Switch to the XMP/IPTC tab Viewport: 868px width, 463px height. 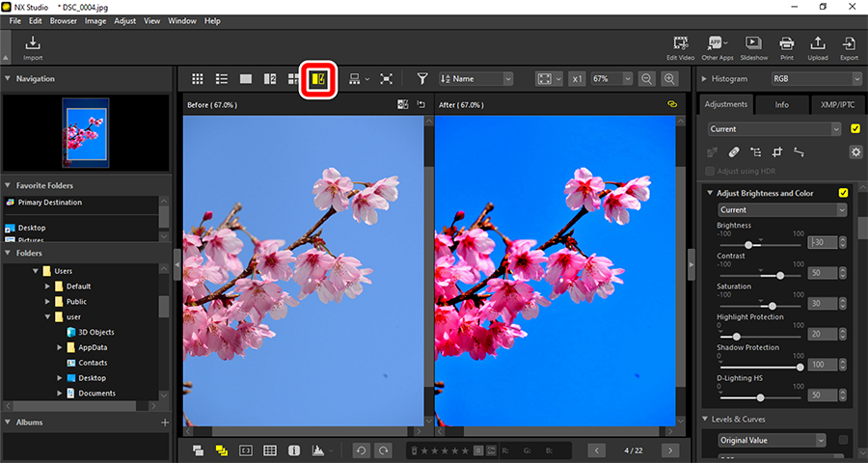tap(839, 105)
